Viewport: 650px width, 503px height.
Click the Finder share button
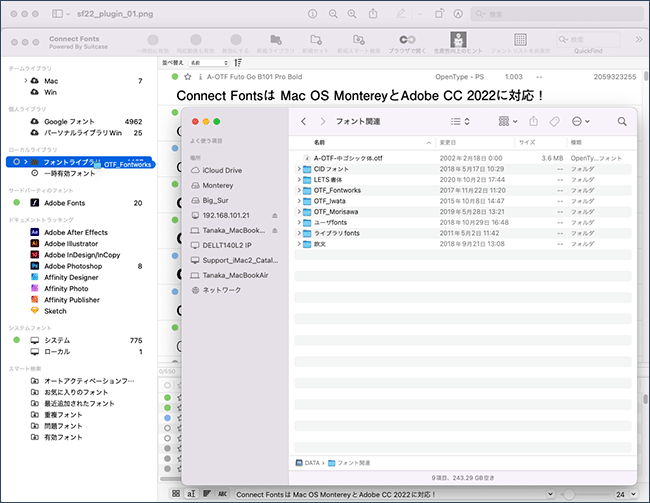point(534,121)
